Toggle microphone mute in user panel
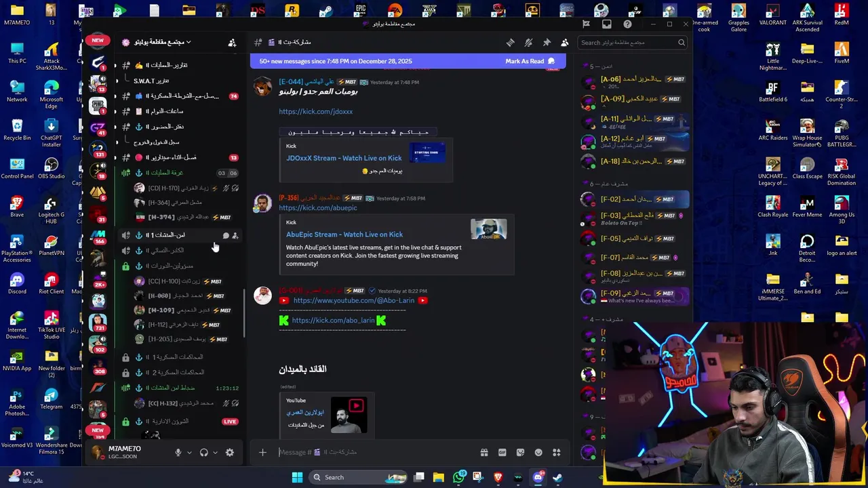Image resolution: width=868 pixels, height=488 pixels. (178, 452)
